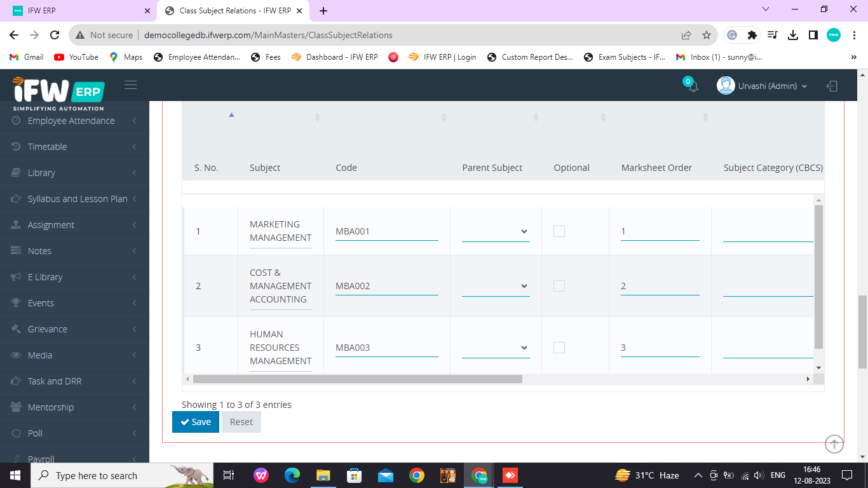Click the Events trophy icon
This screenshot has width=868, height=488.
click(17, 303)
